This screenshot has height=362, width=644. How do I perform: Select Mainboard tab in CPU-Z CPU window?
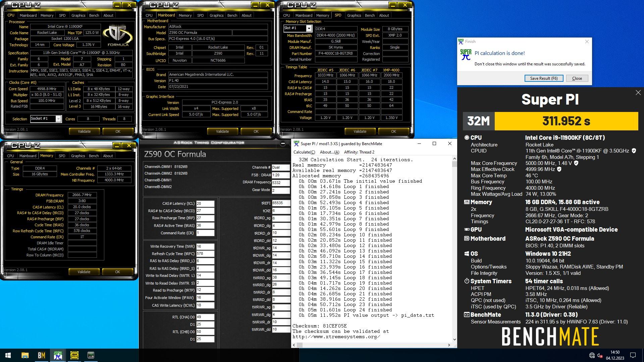click(x=28, y=15)
